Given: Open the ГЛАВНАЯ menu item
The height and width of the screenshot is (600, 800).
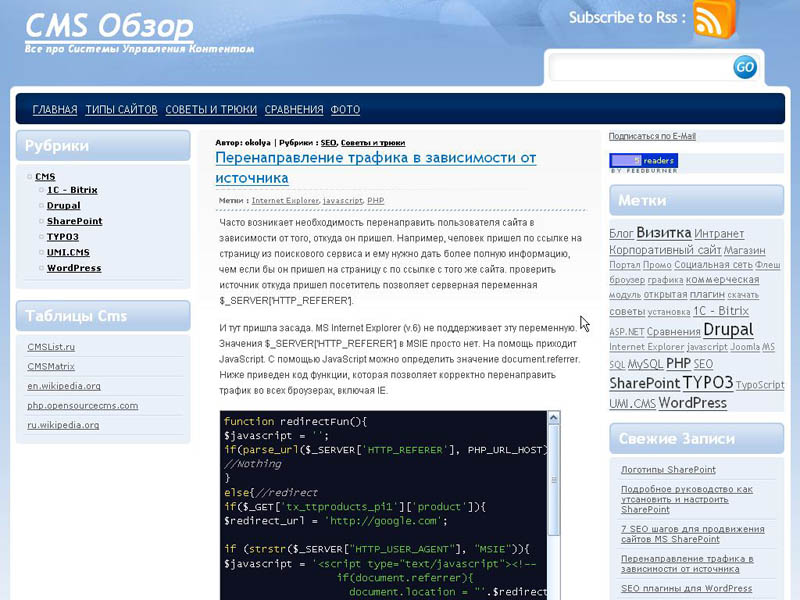Looking at the screenshot, I should tap(55, 110).
